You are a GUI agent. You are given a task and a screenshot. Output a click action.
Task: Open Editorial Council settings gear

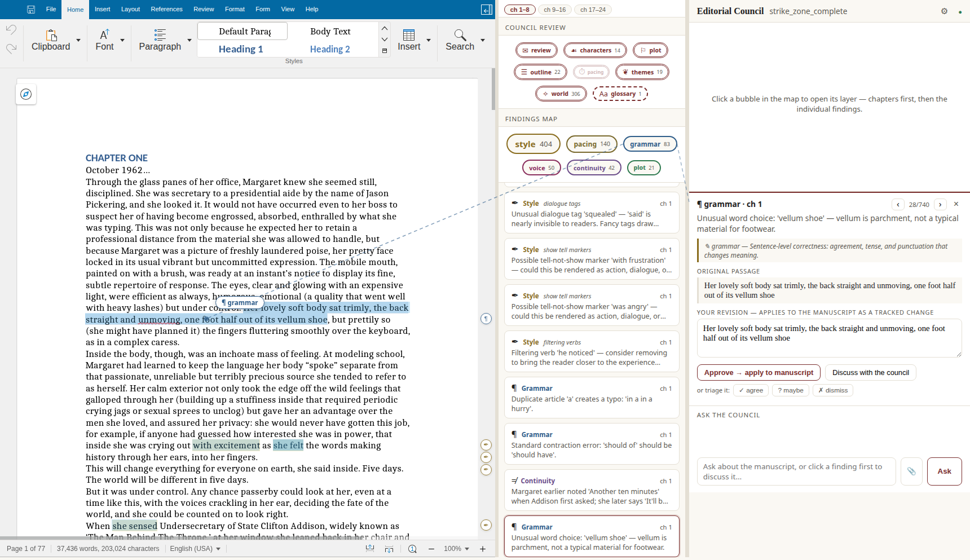tap(944, 11)
